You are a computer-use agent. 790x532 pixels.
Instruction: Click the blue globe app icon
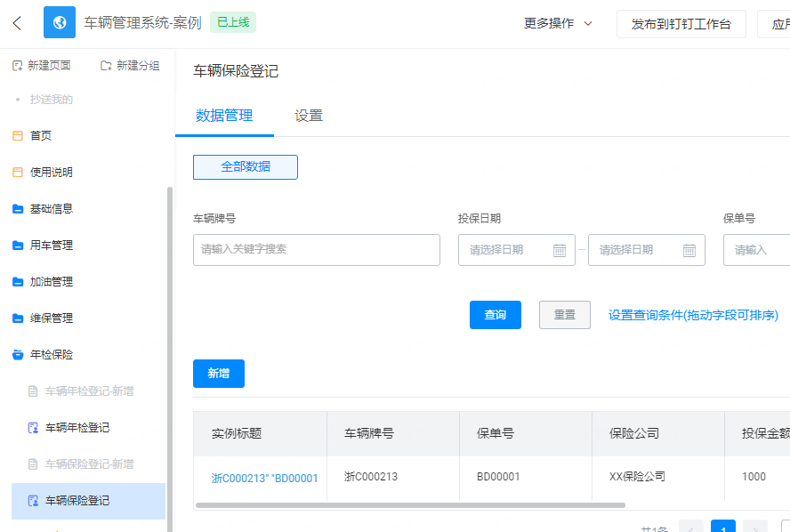tap(60, 22)
